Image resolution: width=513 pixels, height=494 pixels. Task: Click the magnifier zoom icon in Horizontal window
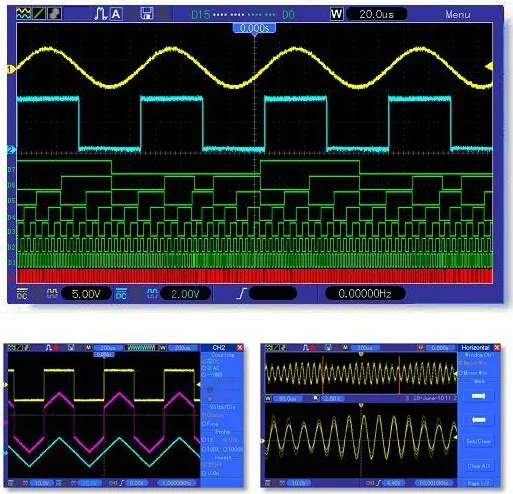pos(316,398)
